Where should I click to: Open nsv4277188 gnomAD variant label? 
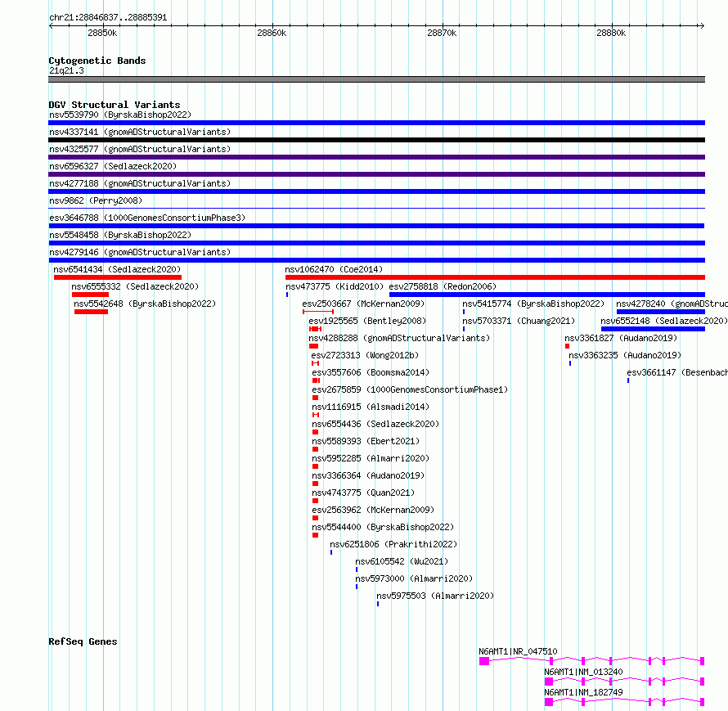point(140,183)
